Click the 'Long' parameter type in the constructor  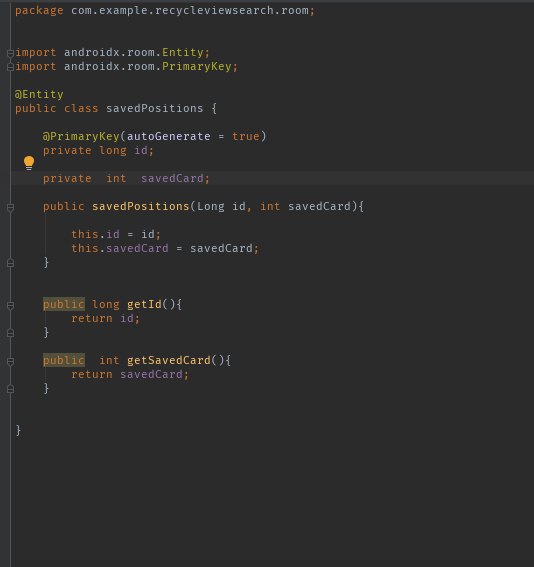(211, 206)
